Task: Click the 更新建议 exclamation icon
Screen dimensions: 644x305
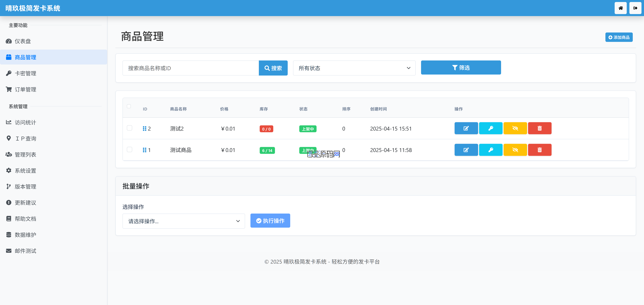Action: click(9, 202)
